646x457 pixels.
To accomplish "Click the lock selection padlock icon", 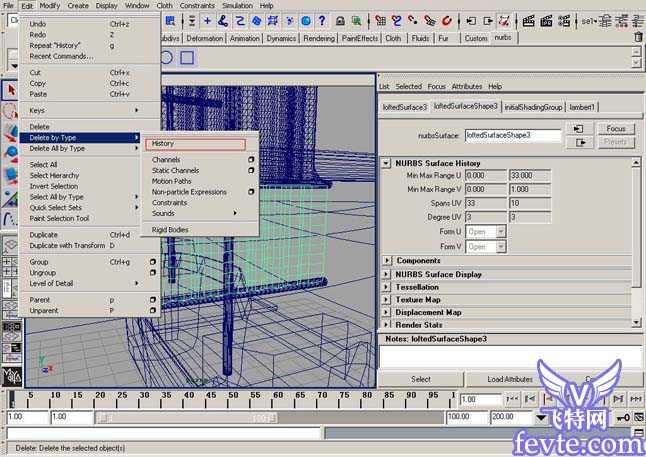I will [x=340, y=21].
